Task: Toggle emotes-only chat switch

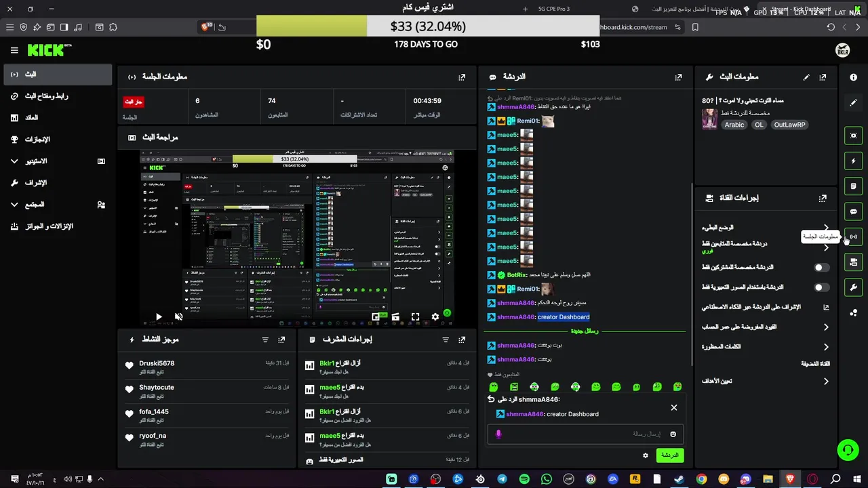Action: [821, 287]
